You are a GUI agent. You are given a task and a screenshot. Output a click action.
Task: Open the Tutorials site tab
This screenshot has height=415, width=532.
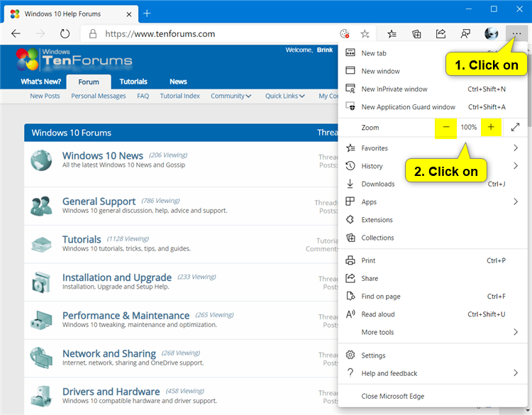tap(133, 82)
